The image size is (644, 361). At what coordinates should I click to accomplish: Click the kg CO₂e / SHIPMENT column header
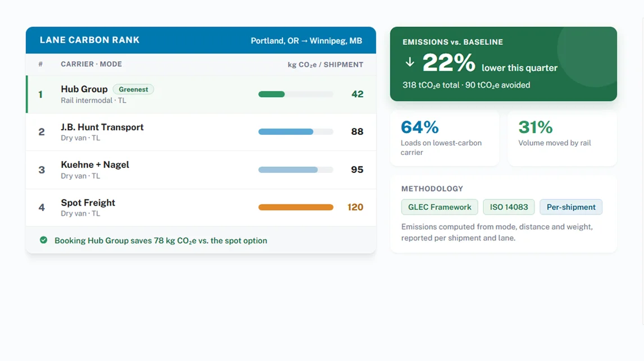[x=325, y=65]
